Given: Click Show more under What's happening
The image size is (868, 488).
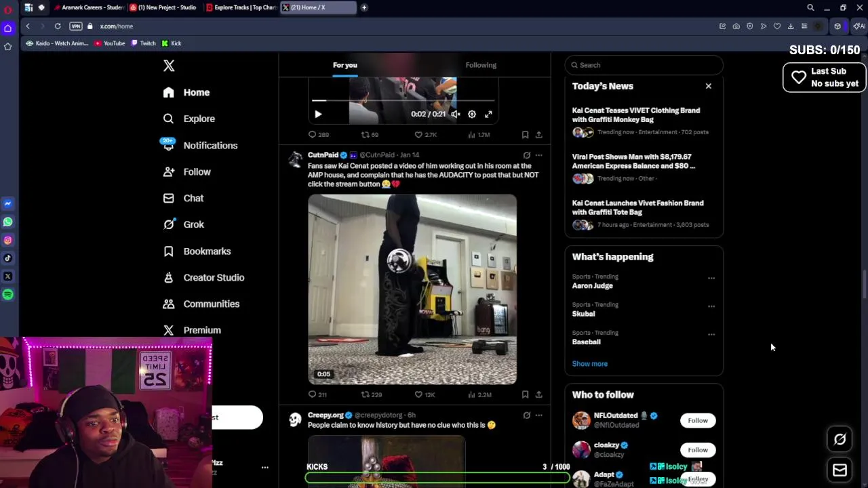Looking at the screenshot, I should point(589,364).
